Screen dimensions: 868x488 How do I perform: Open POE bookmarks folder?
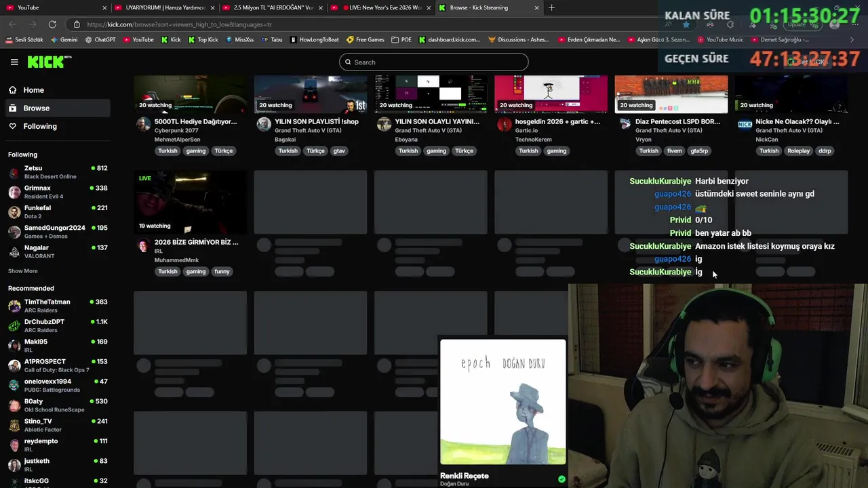(x=401, y=40)
